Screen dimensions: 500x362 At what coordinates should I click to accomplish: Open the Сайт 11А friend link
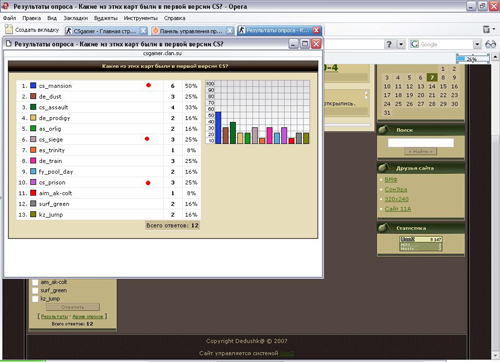click(398, 209)
